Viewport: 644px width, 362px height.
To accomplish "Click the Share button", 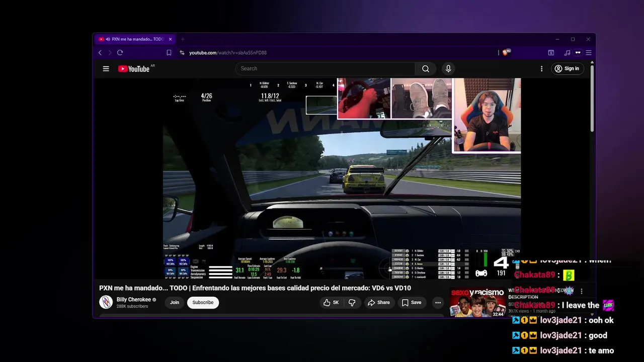I will (x=378, y=303).
